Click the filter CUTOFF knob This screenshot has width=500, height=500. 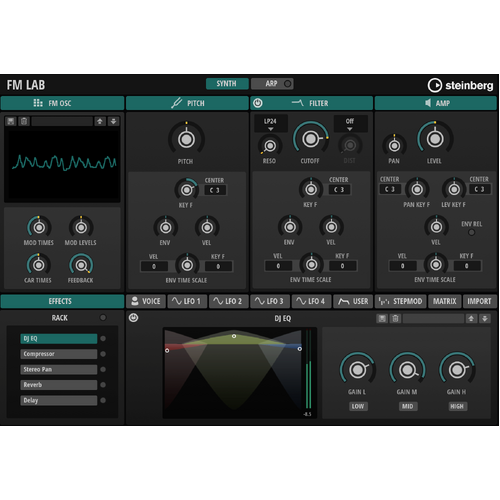tap(311, 139)
